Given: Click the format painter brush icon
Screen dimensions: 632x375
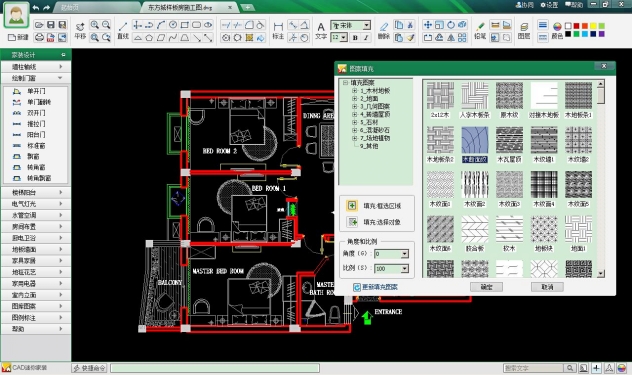Looking at the screenshot, I should coord(410,38).
